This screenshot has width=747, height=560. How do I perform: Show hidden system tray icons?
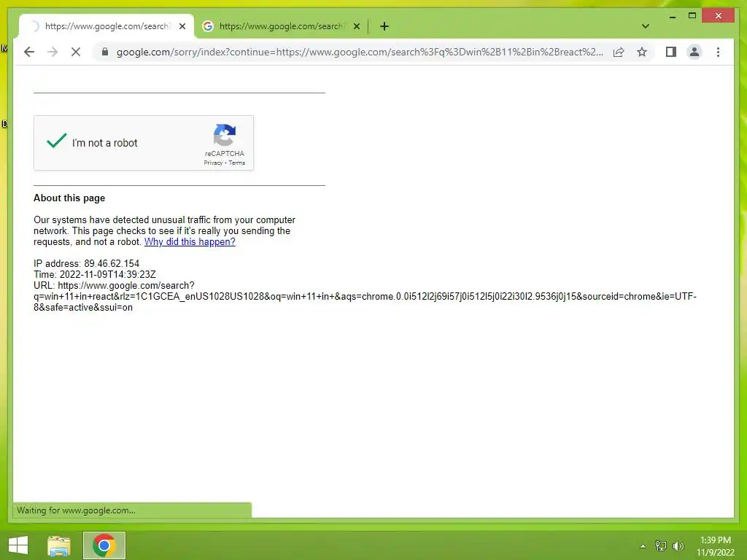tap(643, 546)
